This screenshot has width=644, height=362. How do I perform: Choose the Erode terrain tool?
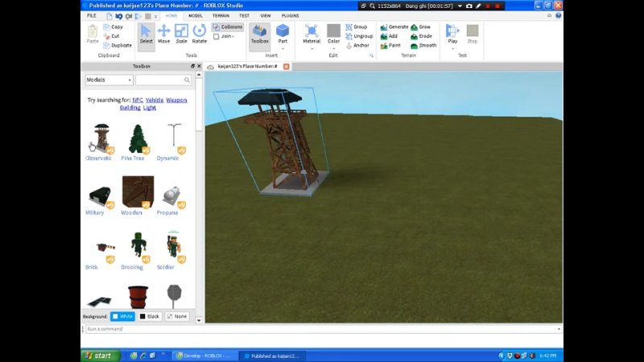click(x=421, y=36)
